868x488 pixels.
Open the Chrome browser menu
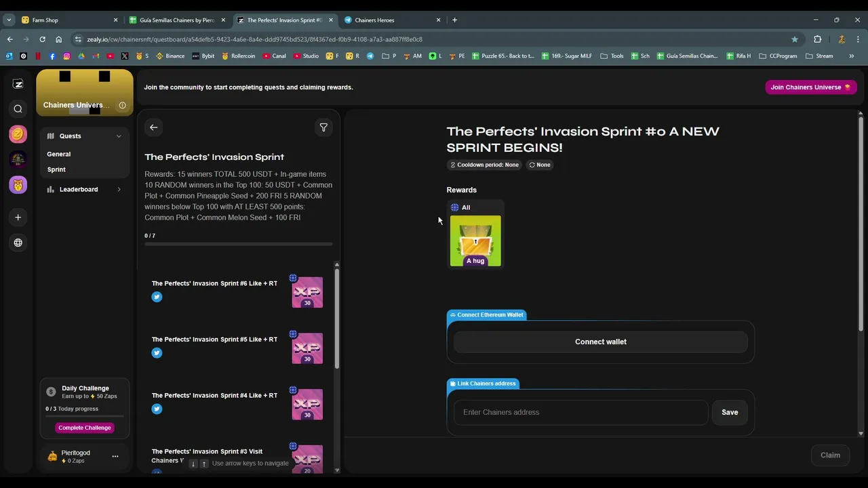tap(858, 39)
